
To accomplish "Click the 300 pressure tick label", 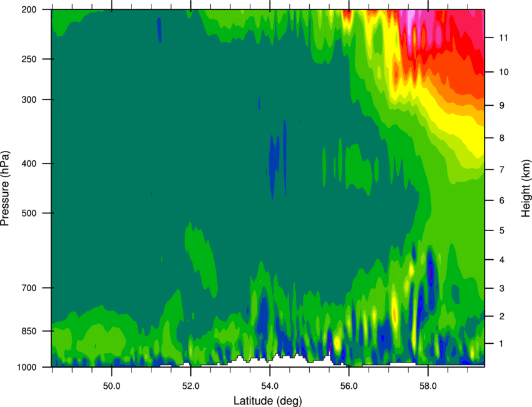I will pyautogui.click(x=29, y=100).
